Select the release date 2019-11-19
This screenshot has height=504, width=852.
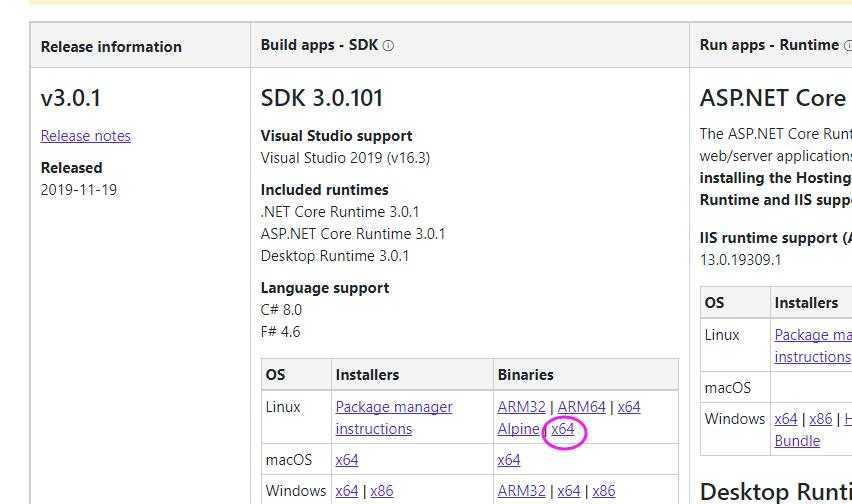click(79, 190)
